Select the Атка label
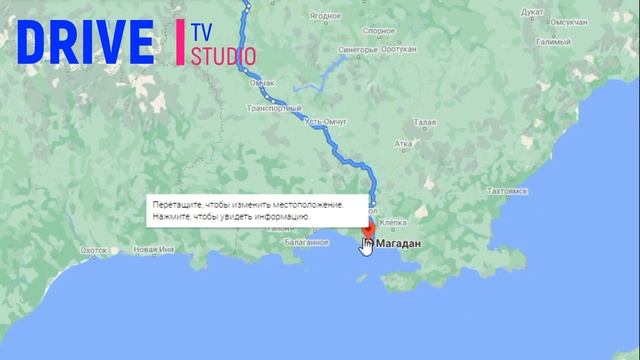This screenshot has width=640, height=360. coord(403,144)
